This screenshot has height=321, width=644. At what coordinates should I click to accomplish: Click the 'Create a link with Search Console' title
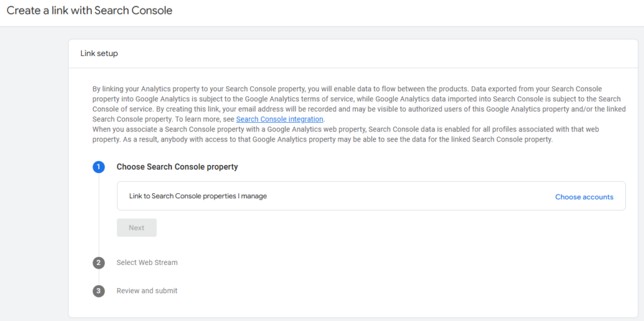[x=89, y=11]
